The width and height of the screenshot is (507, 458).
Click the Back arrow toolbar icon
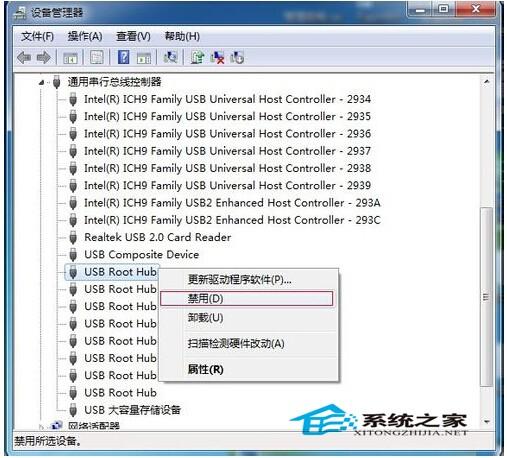pyautogui.click(x=24, y=58)
